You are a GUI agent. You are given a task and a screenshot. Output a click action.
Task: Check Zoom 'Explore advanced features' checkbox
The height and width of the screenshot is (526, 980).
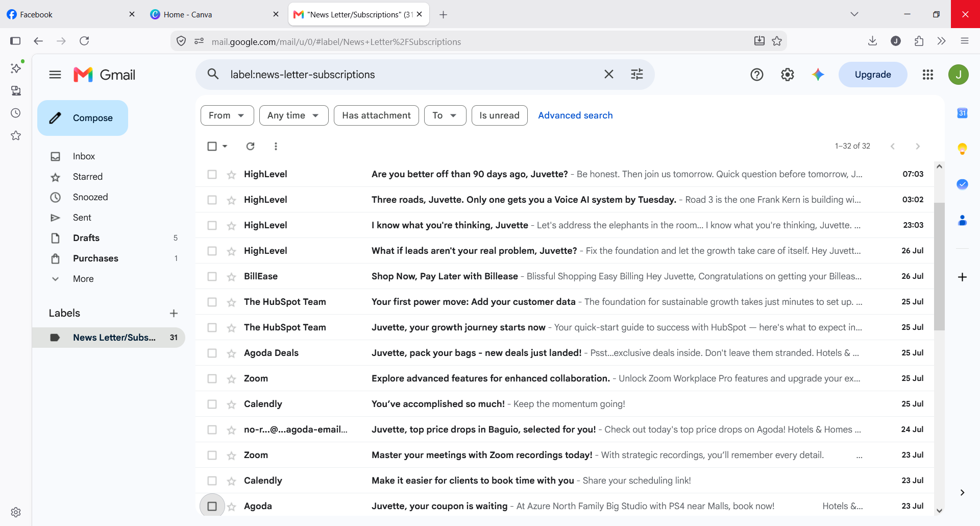point(212,378)
